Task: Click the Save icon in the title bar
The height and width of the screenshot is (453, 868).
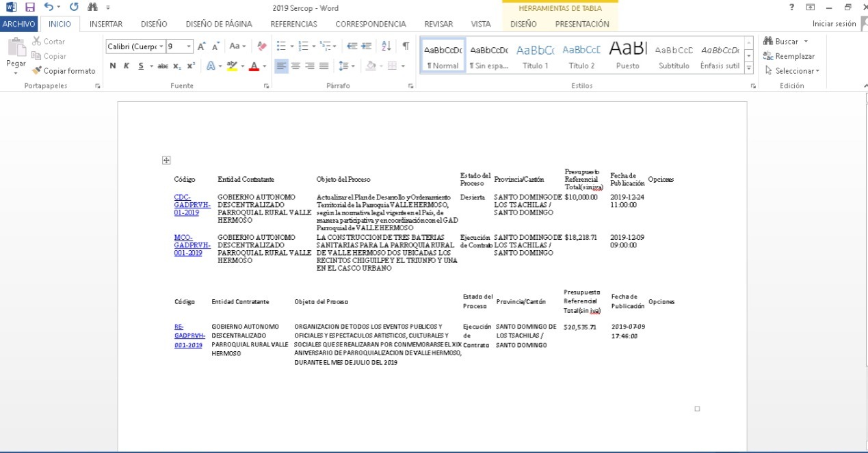Action: click(x=29, y=7)
